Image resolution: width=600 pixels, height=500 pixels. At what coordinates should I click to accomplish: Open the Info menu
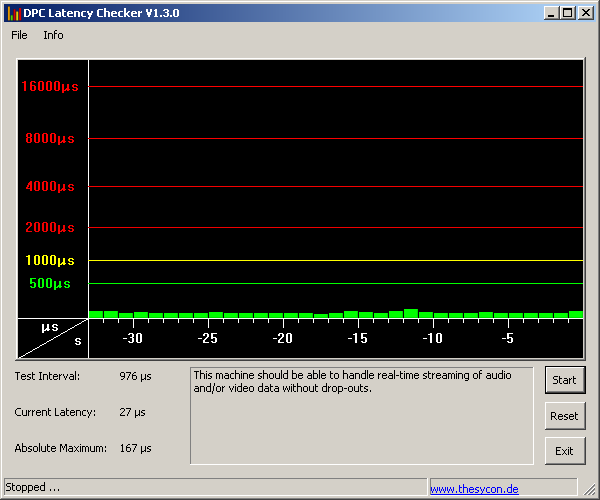(x=53, y=35)
